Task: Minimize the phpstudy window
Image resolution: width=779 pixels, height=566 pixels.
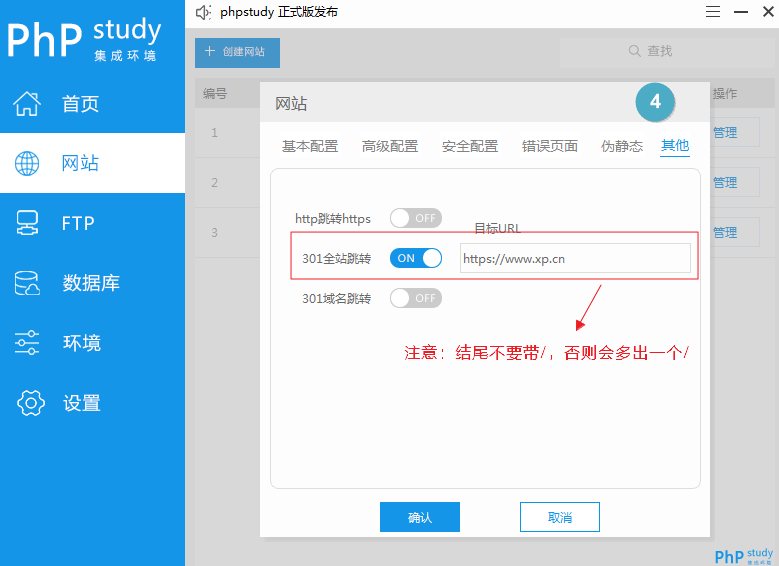Action: [x=741, y=12]
